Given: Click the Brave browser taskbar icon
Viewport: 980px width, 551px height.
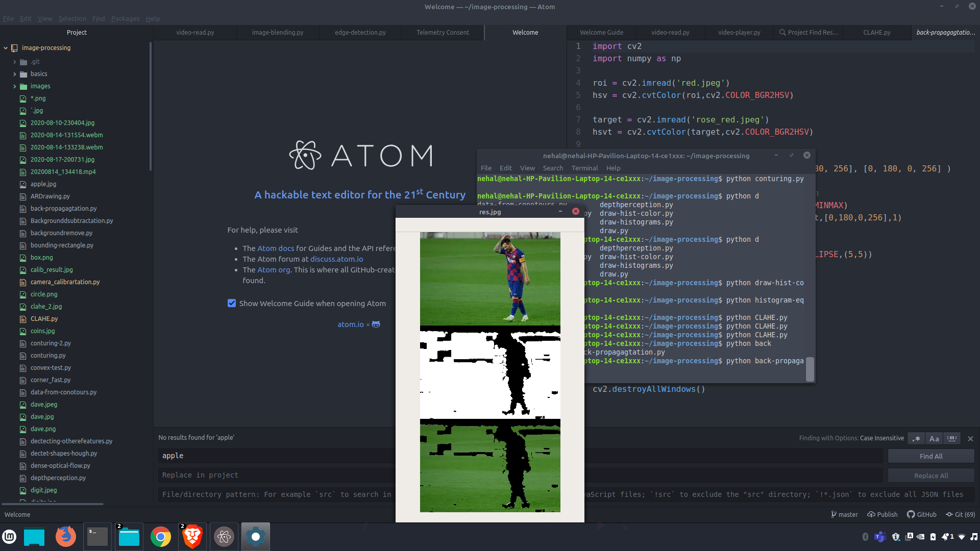Looking at the screenshot, I should 192,537.
